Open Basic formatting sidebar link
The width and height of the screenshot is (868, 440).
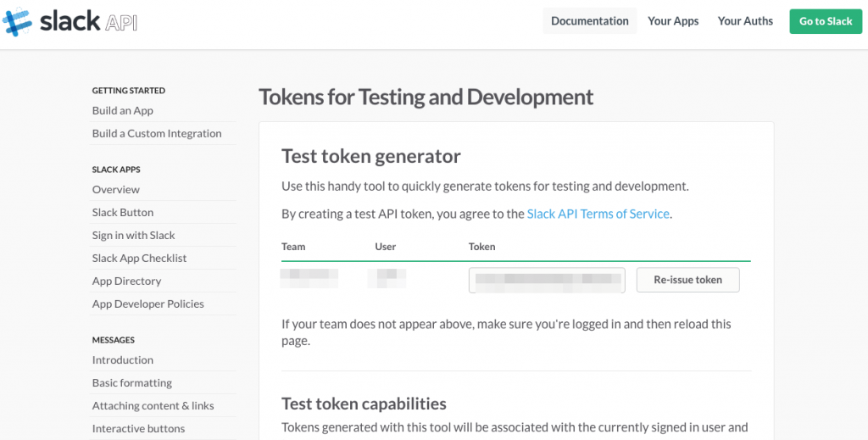(131, 383)
